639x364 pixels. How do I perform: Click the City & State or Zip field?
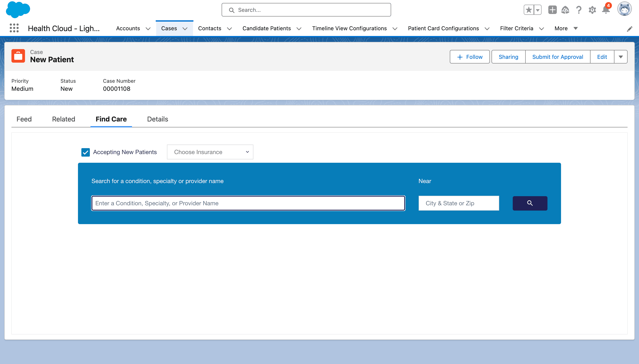[x=458, y=203]
